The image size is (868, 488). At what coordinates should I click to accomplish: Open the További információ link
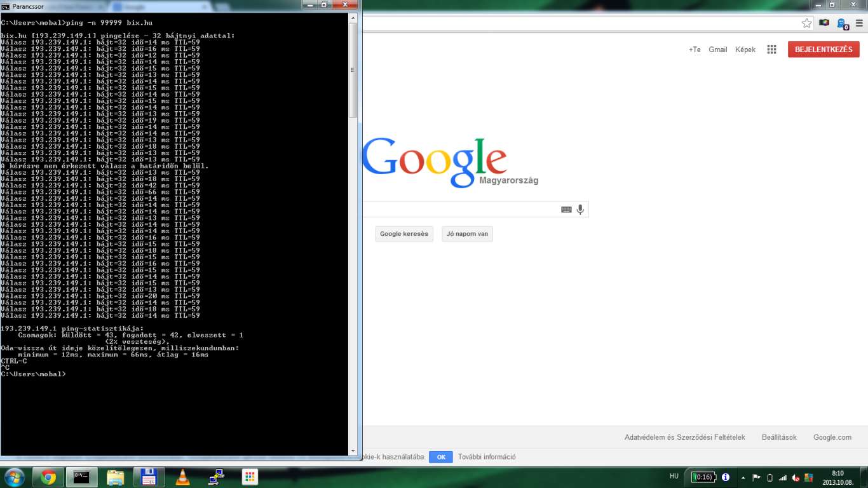click(487, 457)
